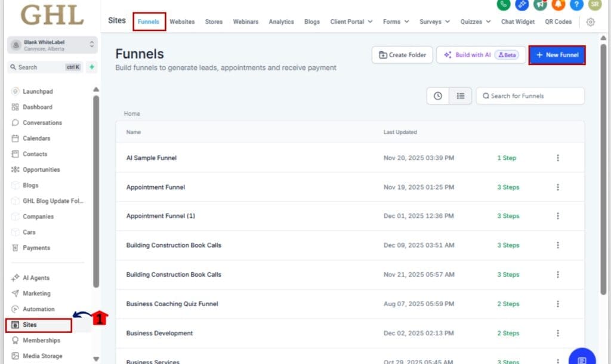Open the Surveys dropdown menu
The width and height of the screenshot is (611, 364).
[434, 21]
